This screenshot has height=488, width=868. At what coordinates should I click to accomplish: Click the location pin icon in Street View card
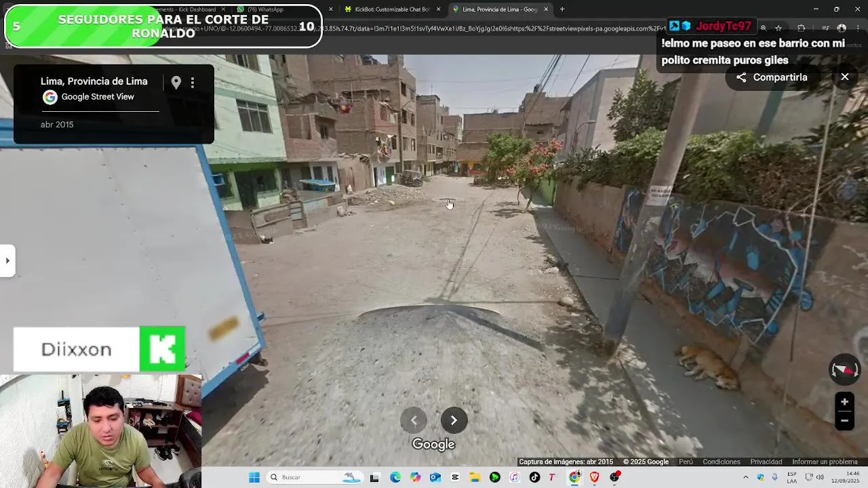click(176, 83)
